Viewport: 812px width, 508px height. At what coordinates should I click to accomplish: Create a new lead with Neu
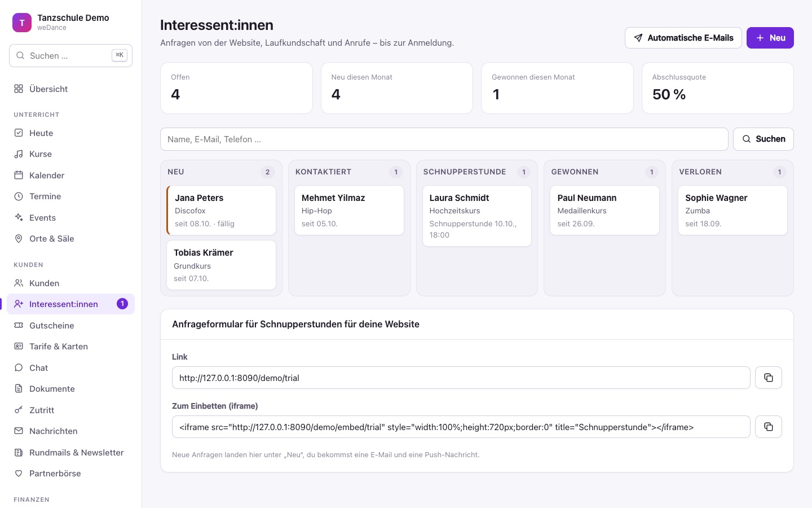[x=770, y=38]
